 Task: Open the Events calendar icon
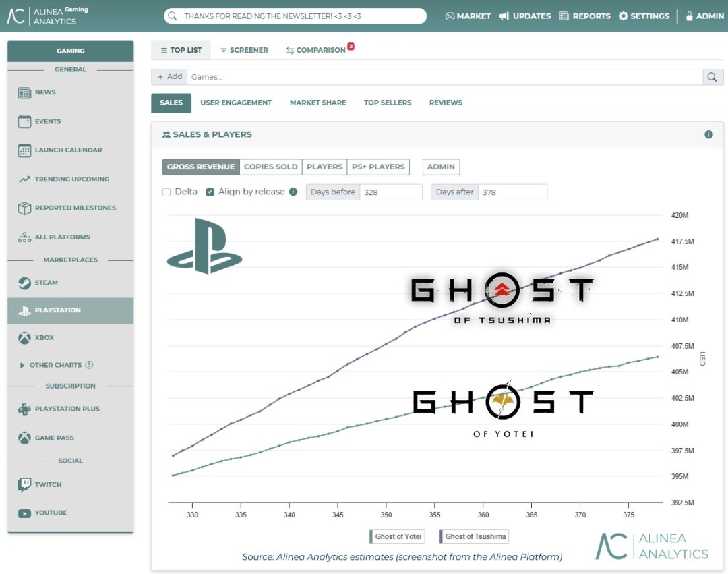pos(24,121)
